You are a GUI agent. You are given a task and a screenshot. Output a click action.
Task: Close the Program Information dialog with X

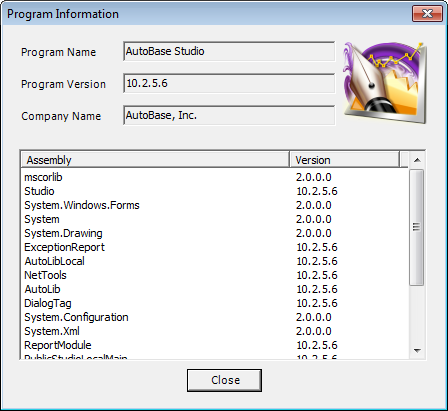[427, 14]
